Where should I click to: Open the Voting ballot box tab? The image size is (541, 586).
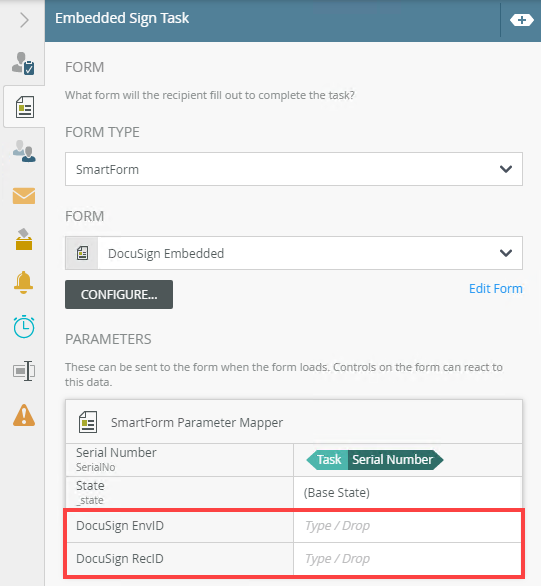pyautogui.click(x=24, y=239)
